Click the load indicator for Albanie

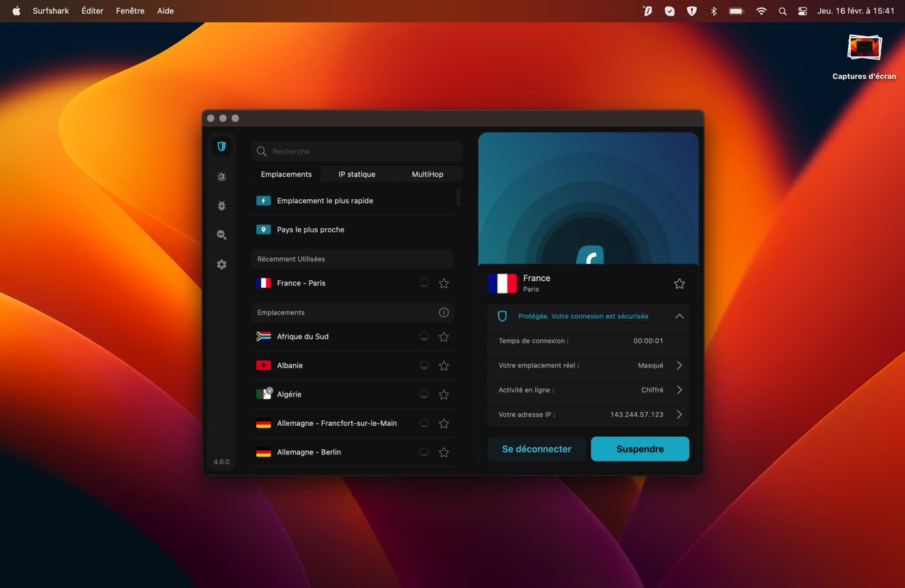(x=424, y=365)
